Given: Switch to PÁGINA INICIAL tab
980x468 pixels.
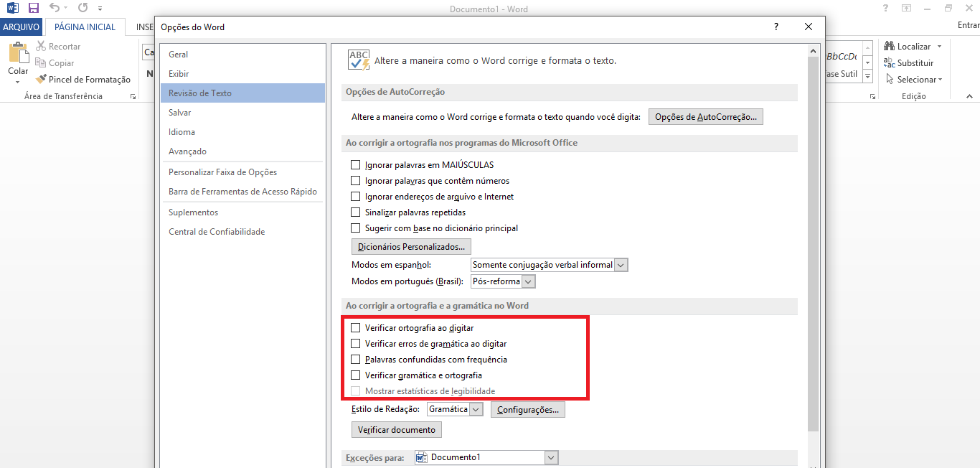Looking at the screenshot, I should pos(85,27).
